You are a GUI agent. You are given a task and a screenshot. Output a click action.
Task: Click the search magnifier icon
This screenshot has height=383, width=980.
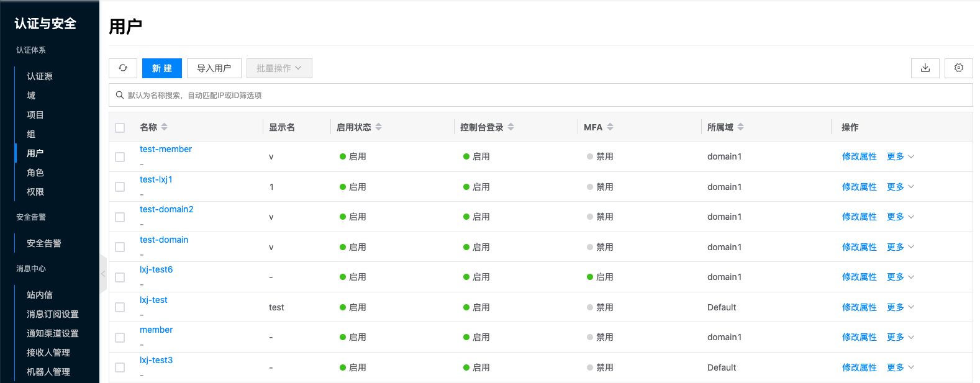120,95
